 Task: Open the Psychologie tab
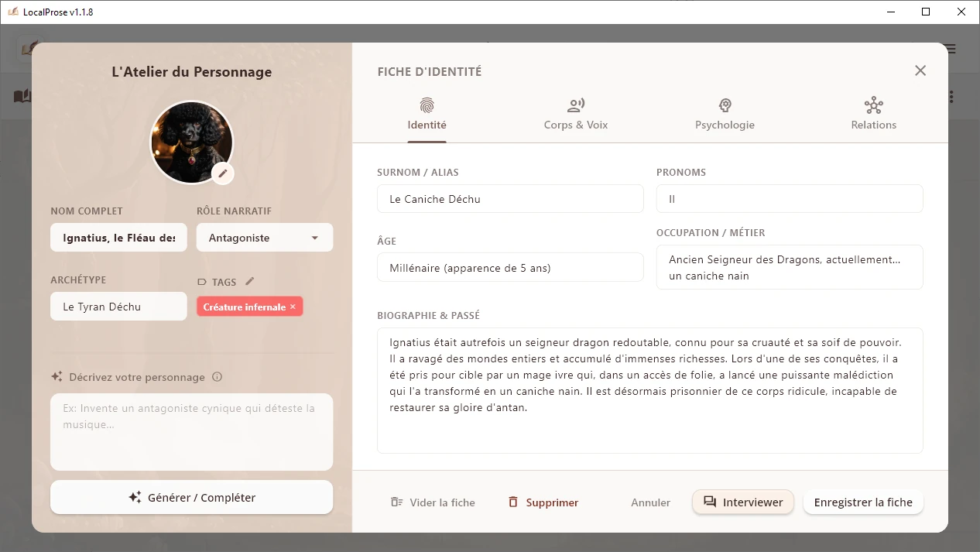coord(725,114)
